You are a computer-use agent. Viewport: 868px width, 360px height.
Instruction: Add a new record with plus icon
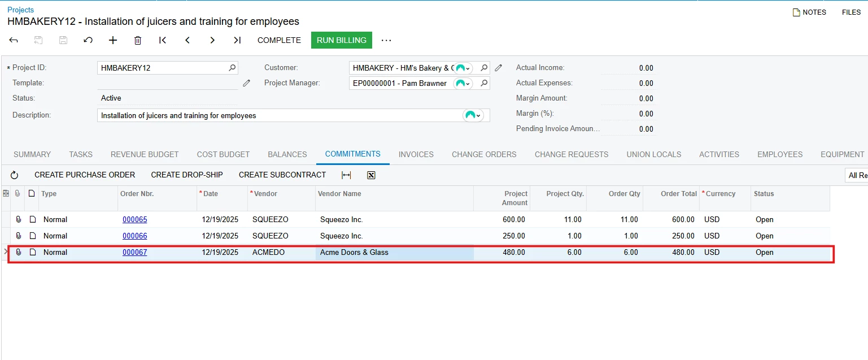coord(113,40)
